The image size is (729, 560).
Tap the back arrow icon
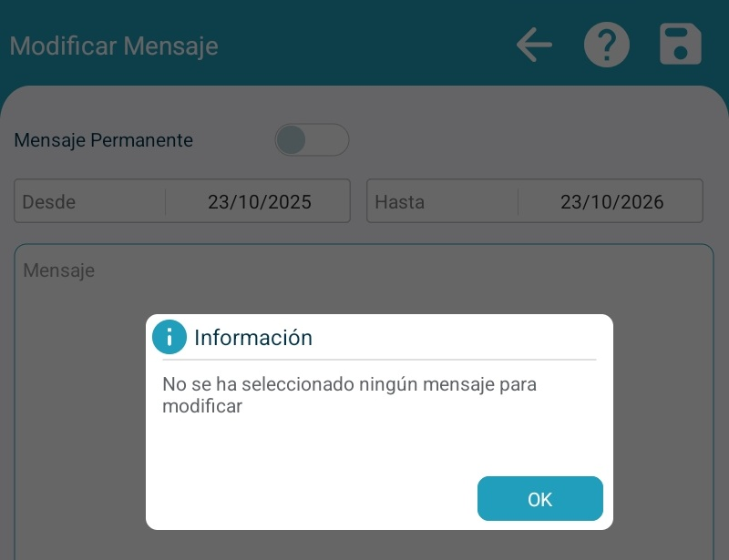pyautogui.click(x=534, y=45)
